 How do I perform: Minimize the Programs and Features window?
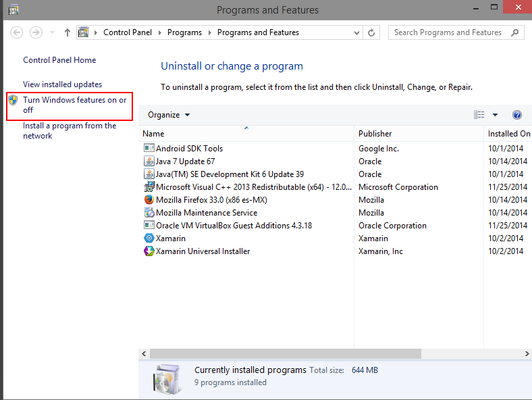[476, 7]
